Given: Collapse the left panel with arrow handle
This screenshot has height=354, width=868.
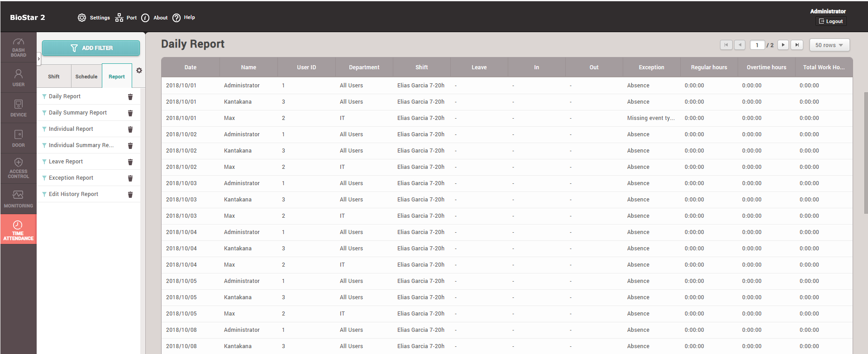Looking at the screenshot, I should 39,59.
